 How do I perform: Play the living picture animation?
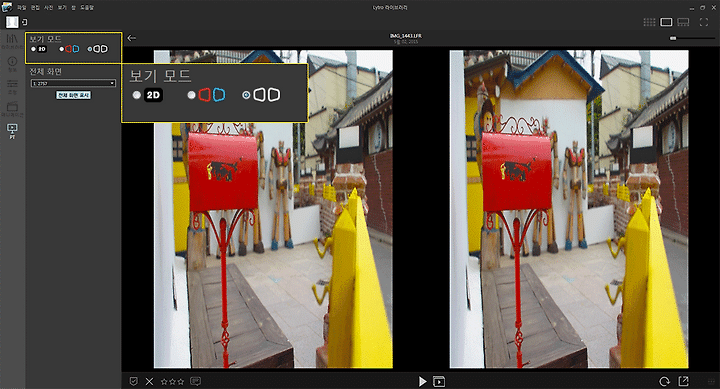[422, 381]
